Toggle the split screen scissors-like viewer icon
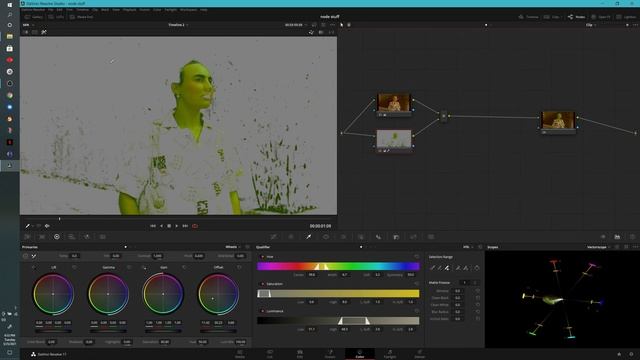Image resolution: width=640 pixels, height=360 pixels. [x=44, y=32]
